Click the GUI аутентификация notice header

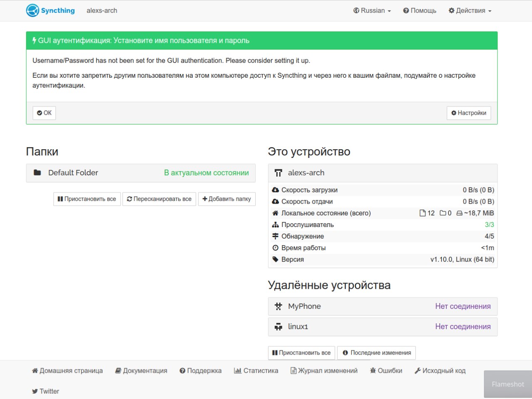(x=262, y=41)
